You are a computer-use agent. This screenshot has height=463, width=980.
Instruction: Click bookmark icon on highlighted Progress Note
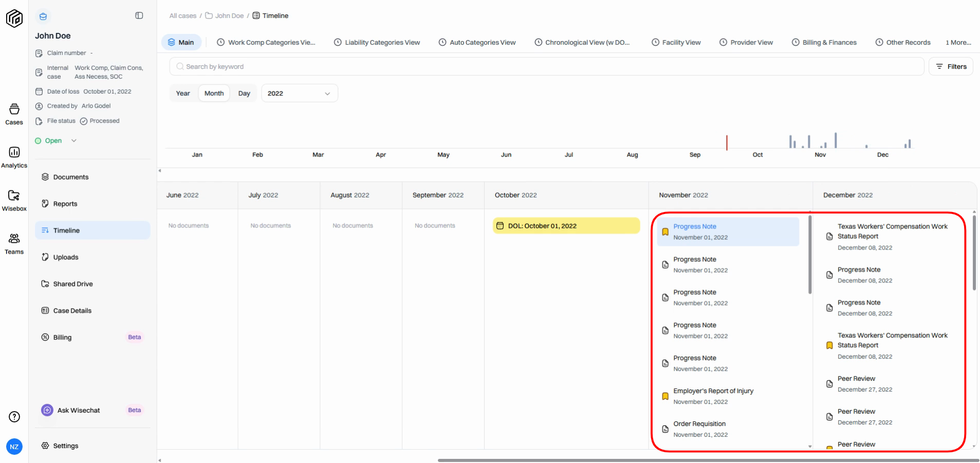click(665, 232)
